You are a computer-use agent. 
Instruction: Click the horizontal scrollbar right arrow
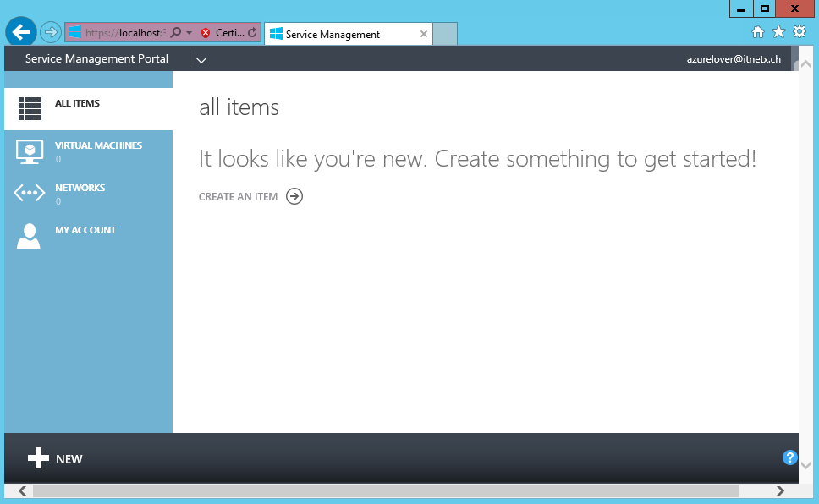click(x=782, y=490)
